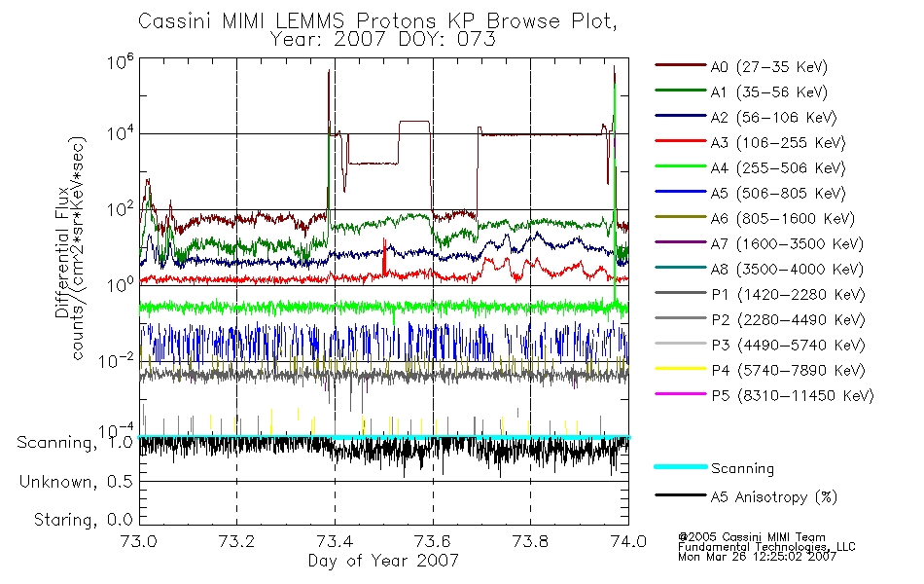Click the Scanning, 1.0 axis label

[x=75, y=443]
